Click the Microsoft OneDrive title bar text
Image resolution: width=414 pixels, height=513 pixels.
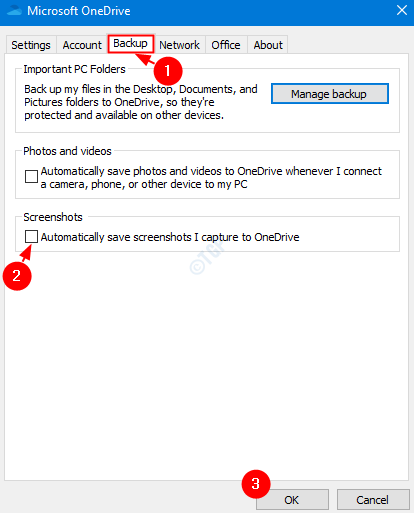(79, 11)
